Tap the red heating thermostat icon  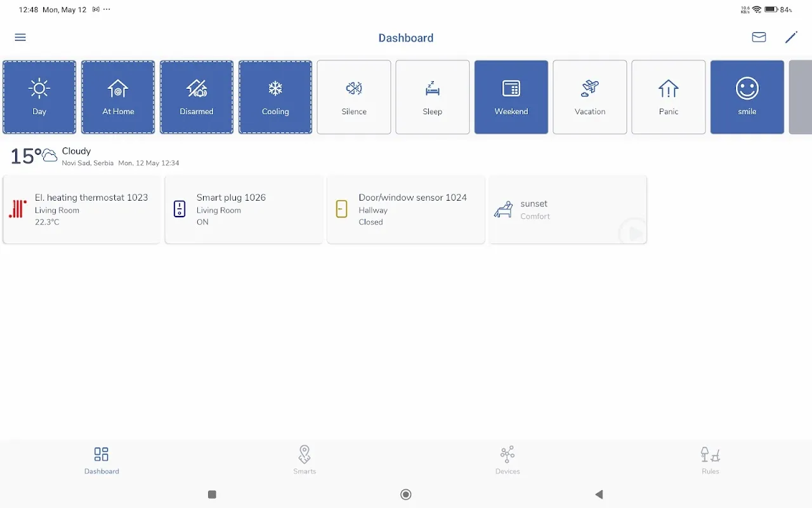[x=18, y=209]
